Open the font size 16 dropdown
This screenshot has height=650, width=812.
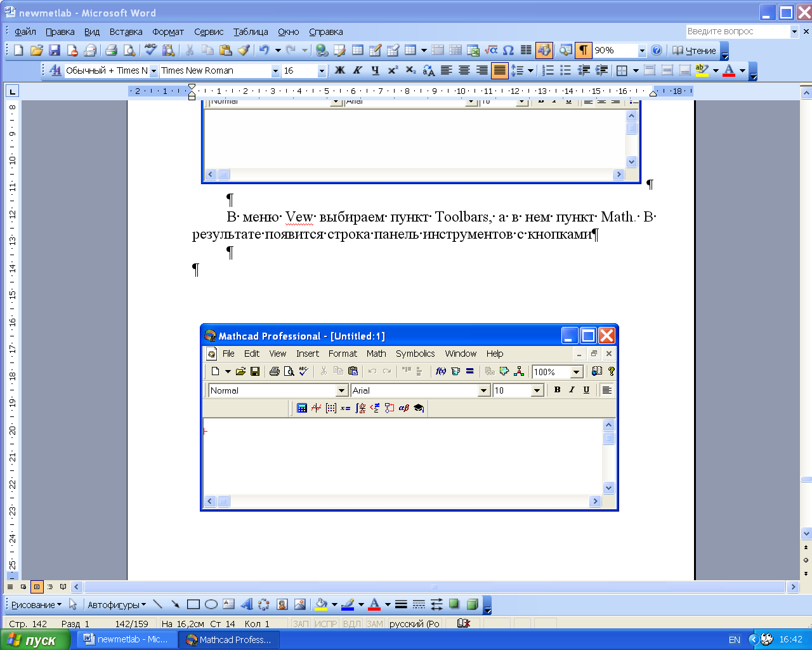pos(322,71)
